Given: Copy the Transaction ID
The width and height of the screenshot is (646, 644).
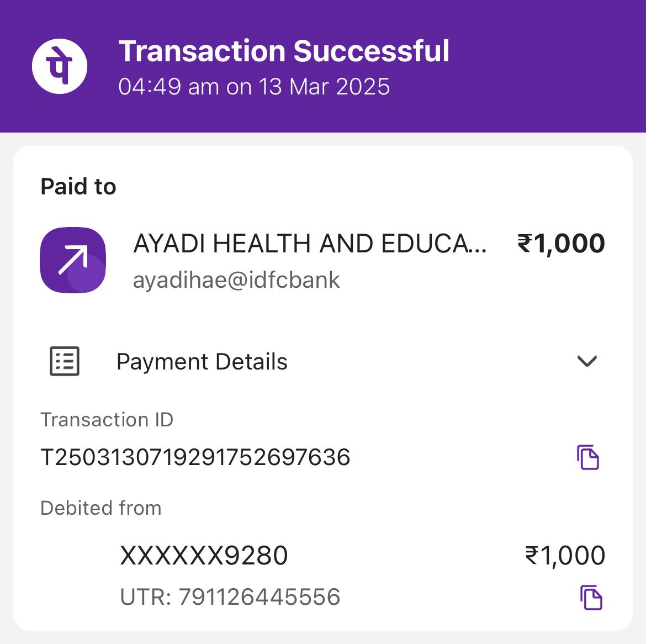Looking at the screenshot, I should [x=588, y=457].
